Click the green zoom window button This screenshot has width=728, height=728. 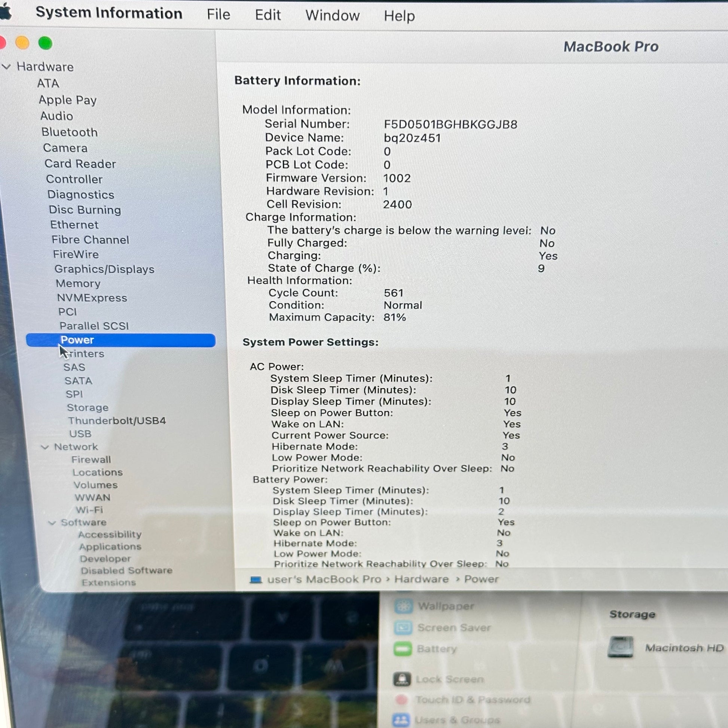45,43
